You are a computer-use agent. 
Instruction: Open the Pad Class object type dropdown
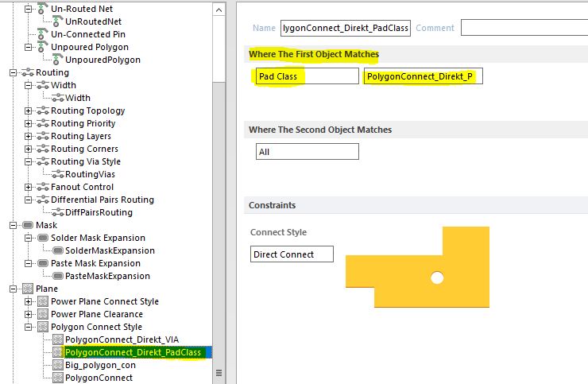pyautogui.click(x=308, y=76)
